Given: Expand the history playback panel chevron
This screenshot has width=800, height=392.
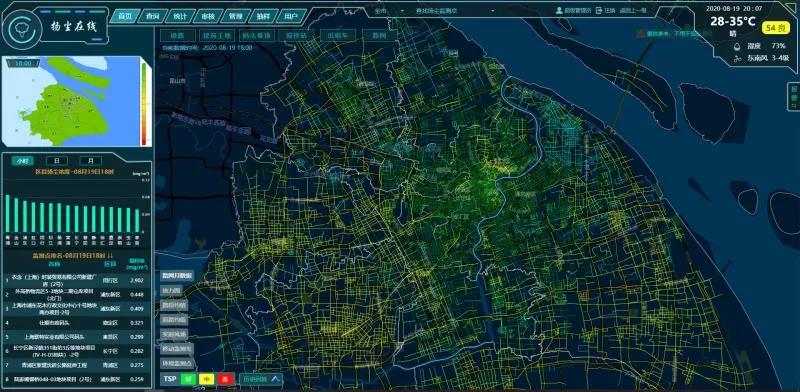Looking at the screenshot, I should (276, 379).
